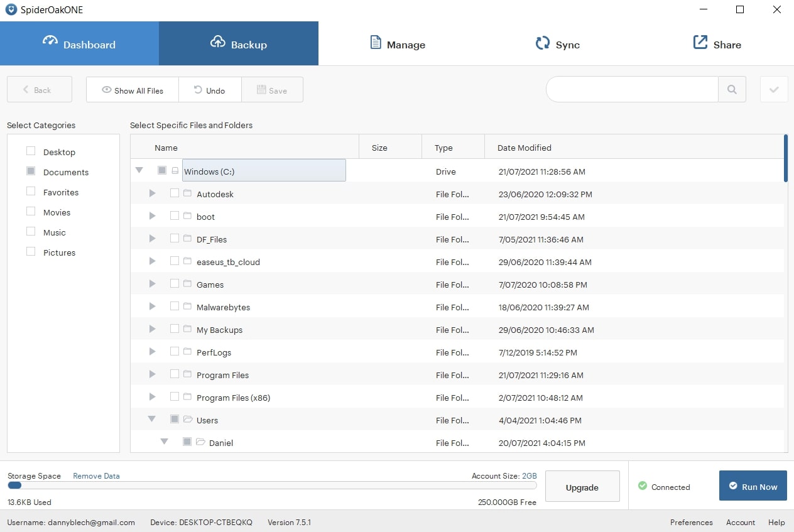The height and width of the screenshot is (532, 794).
Task: Click the folder icon beside PerfLogs
Action: 187,352
